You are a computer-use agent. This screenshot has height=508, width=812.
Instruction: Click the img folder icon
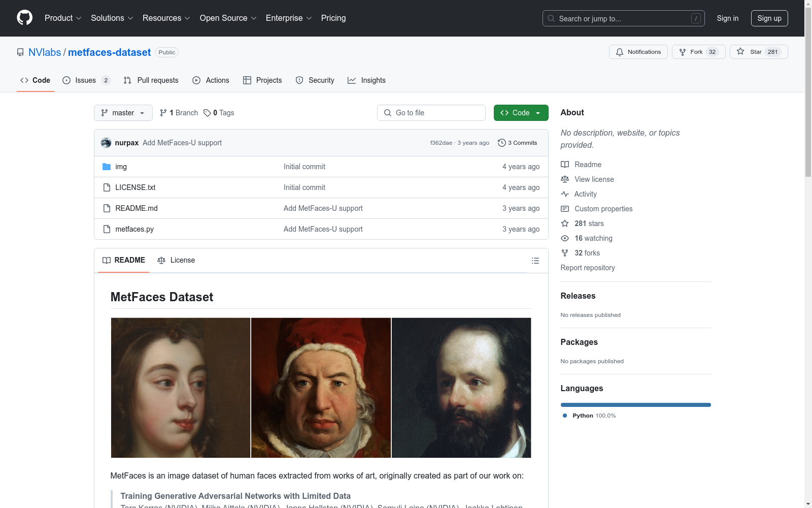[107, 167]
